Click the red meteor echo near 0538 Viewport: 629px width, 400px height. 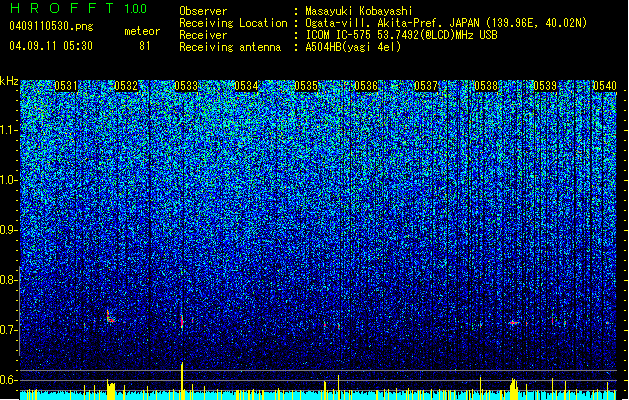tap(513, 322)
